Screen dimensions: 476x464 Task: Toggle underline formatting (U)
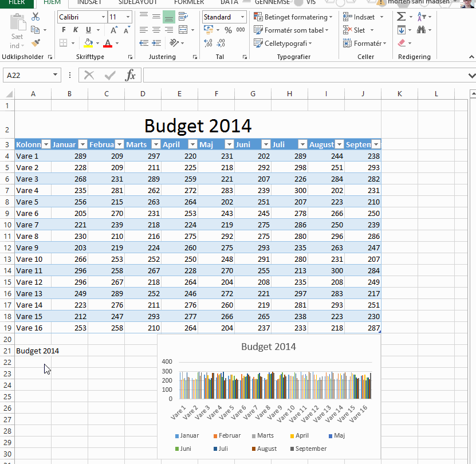coord(88,30)
